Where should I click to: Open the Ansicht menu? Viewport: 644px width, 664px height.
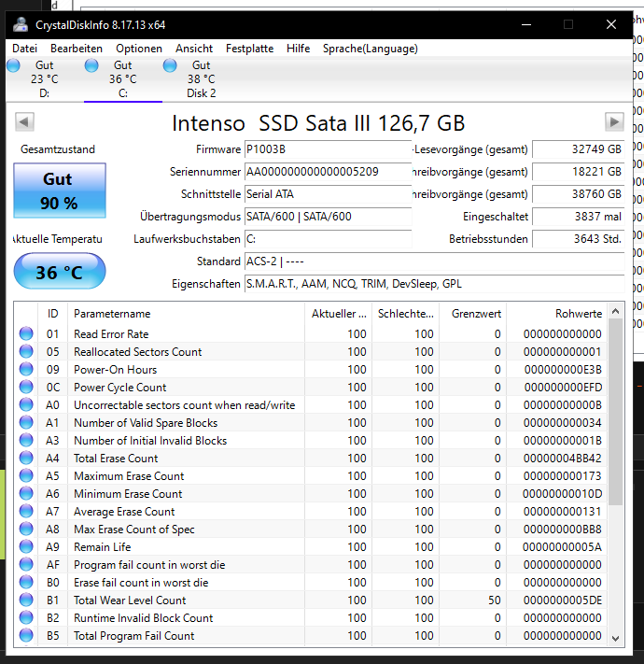(194, 49)
